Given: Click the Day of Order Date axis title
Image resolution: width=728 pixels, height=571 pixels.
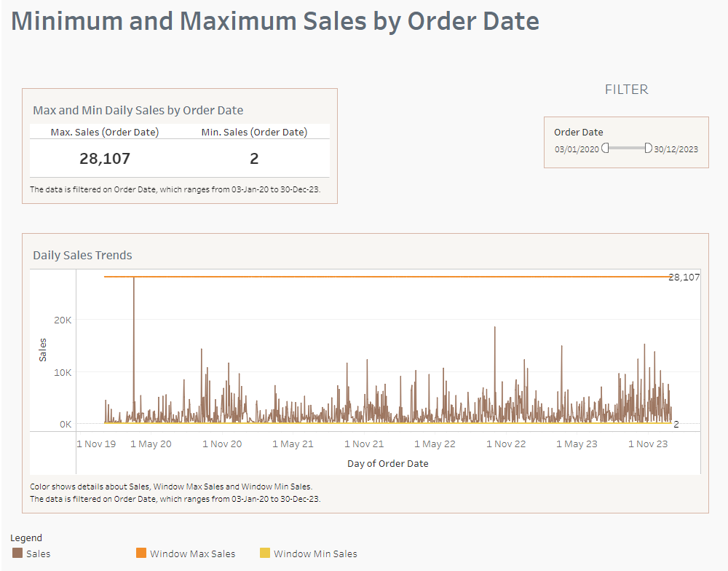Looking at the screenshot, I should pos(387,463).
